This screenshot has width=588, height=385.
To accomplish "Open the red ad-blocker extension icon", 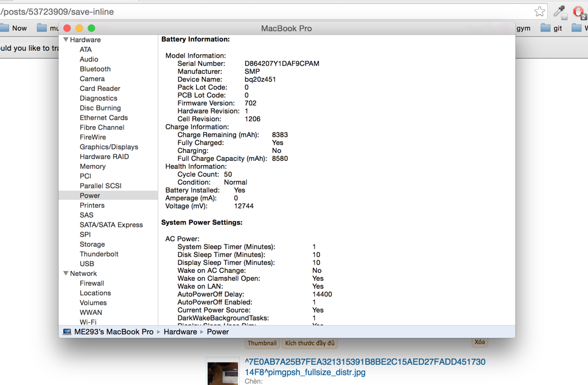I will coord(579,12).
